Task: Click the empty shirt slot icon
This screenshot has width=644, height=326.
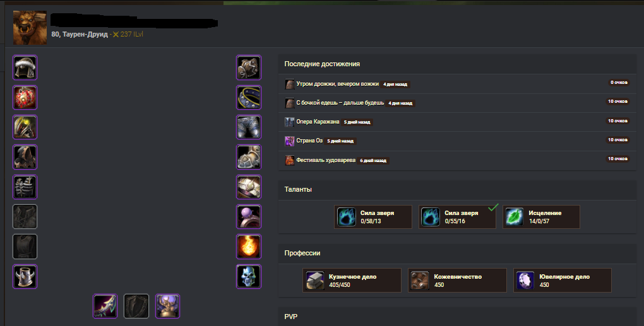Action: pos(25,216)
